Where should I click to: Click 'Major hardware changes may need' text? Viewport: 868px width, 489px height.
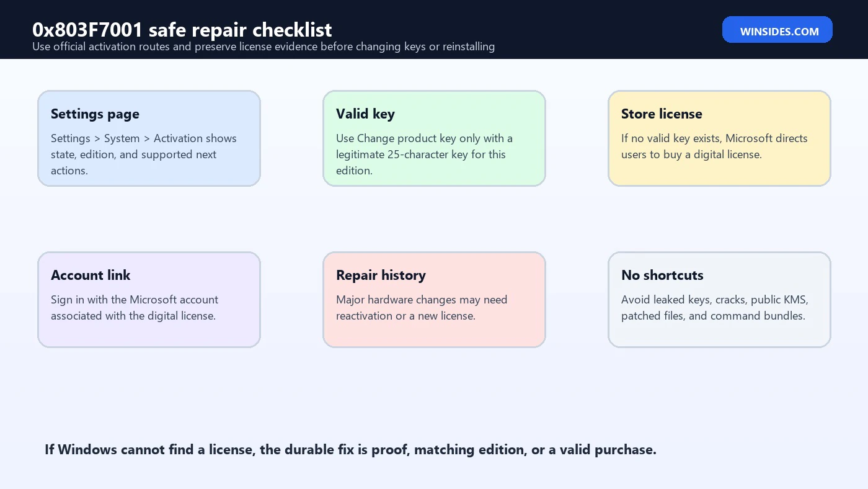[x=422, y=308]
